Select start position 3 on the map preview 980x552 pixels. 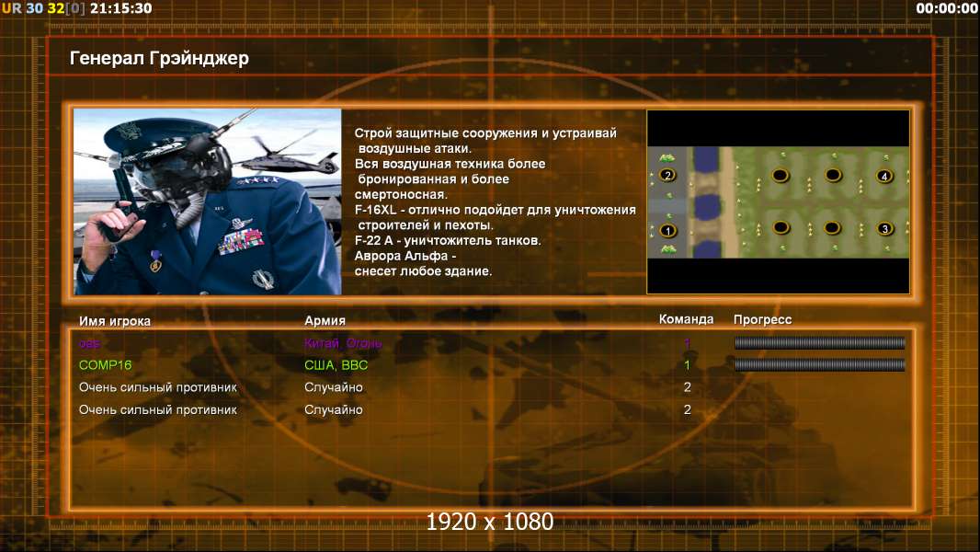[x=884, y=229]
